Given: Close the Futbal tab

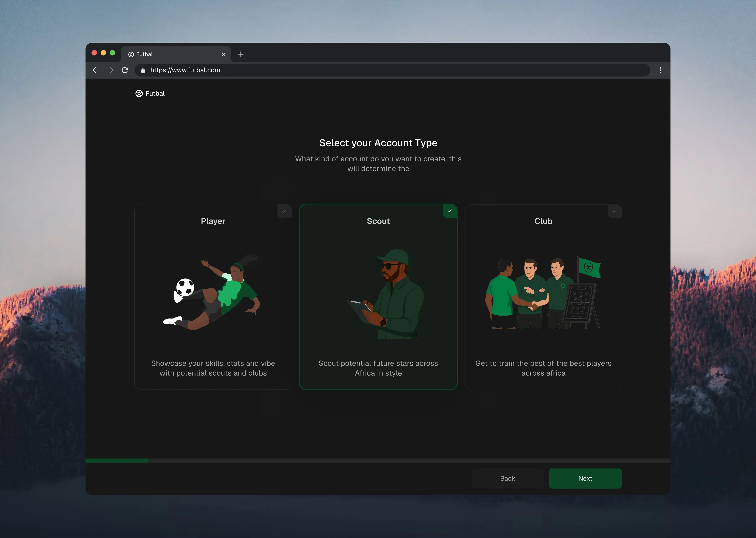Looking at the screenshot, I should (223, 54).
